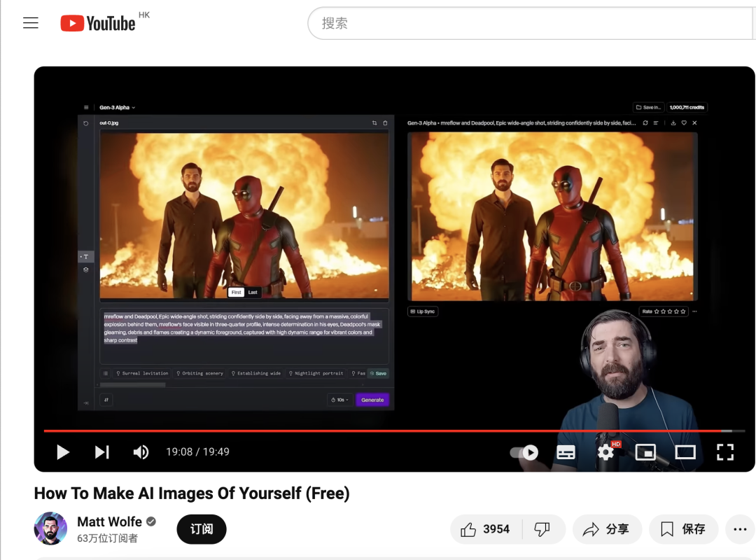Delete the out-0.jpg image with trash icon
This screenshot has width=756, height=560.
pyautogui.click(x=385, y=123)
